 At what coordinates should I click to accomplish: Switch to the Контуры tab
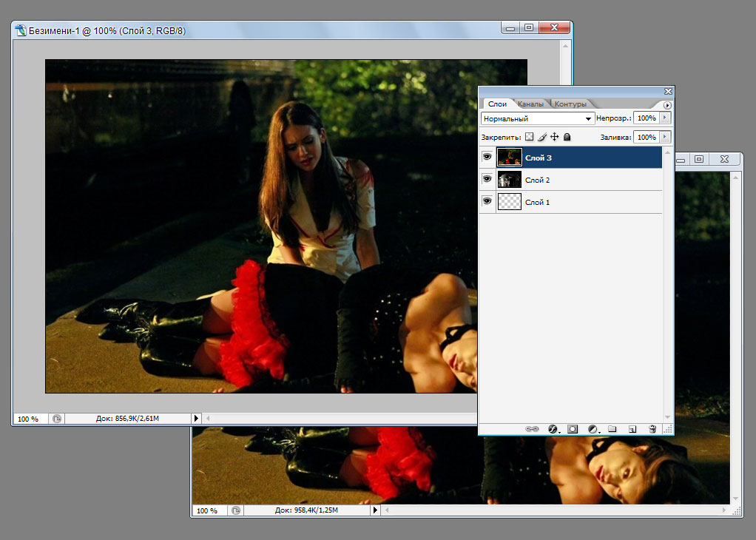pos(570,104)
